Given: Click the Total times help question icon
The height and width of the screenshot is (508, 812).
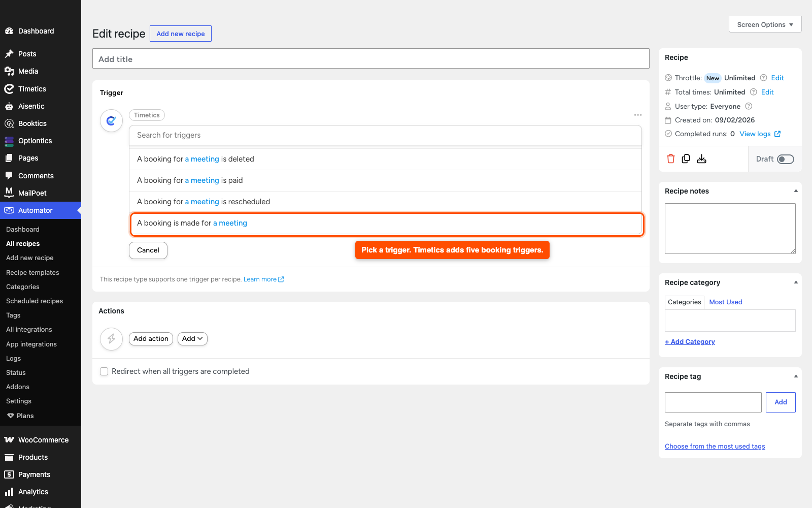Looking at the screenshot, I should pyautogui.click(x=754, y=92).
